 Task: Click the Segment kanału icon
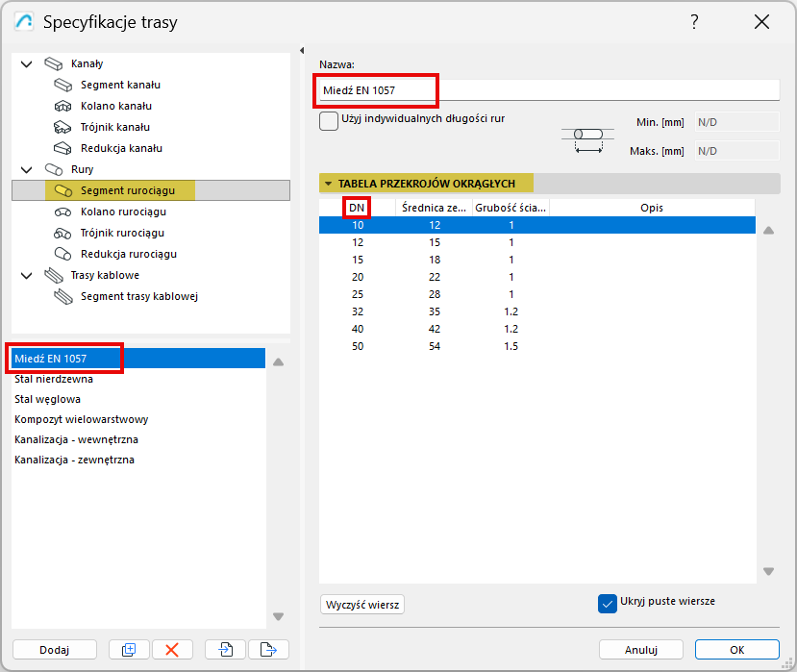63,85
